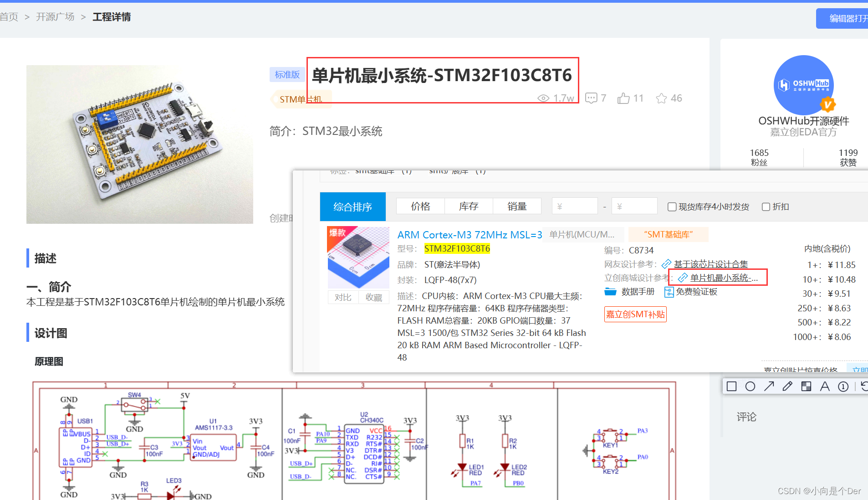Screen dimensions: 868x500
Task: Click the ￥11.85 unit price
Action: (842, 265)
